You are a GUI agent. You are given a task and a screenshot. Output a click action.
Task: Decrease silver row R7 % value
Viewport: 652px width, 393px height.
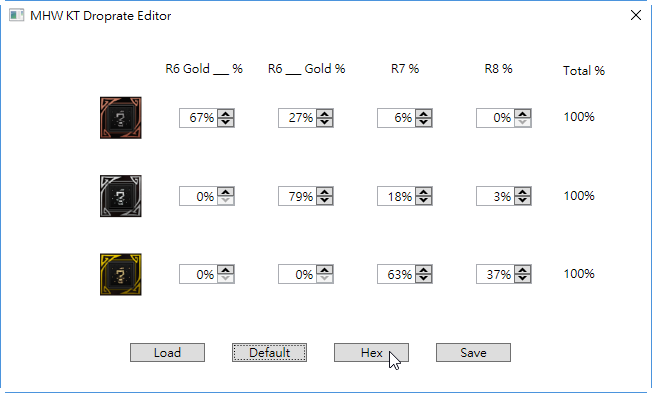coord(424,200)
